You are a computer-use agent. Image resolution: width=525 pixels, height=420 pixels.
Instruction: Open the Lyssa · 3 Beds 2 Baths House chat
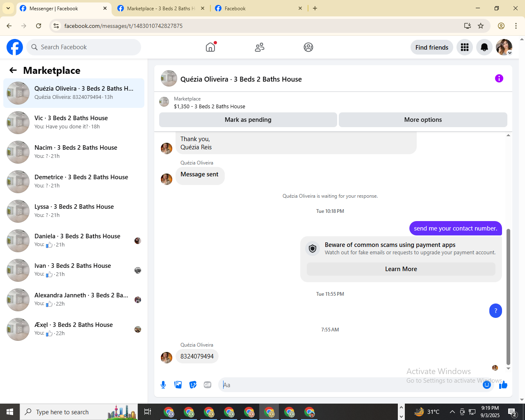coord(74,211)
